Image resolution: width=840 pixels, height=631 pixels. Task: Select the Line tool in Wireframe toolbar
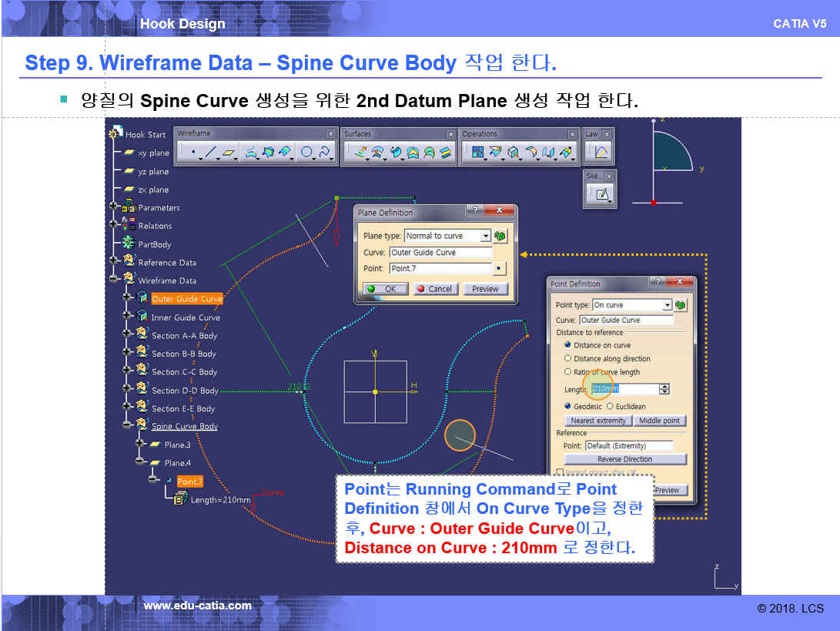tap(210, 153)
